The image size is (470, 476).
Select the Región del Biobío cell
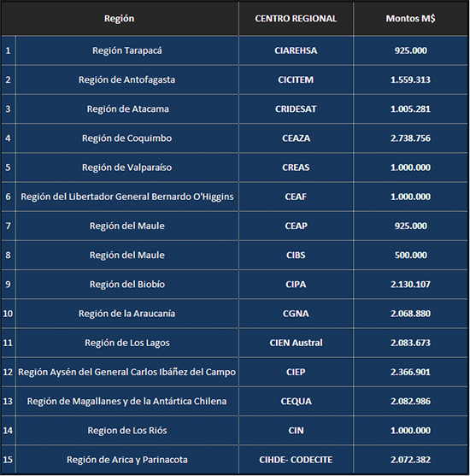click(x=127, y=285)
